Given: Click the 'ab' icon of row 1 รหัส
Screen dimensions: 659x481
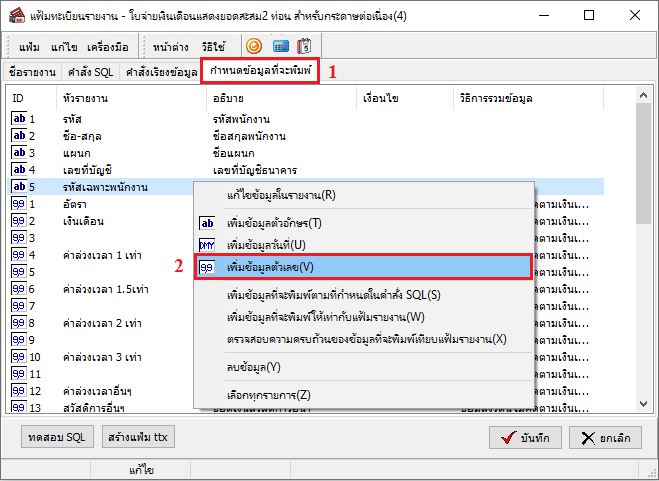Looking at the screenshot, I should 19,118.
